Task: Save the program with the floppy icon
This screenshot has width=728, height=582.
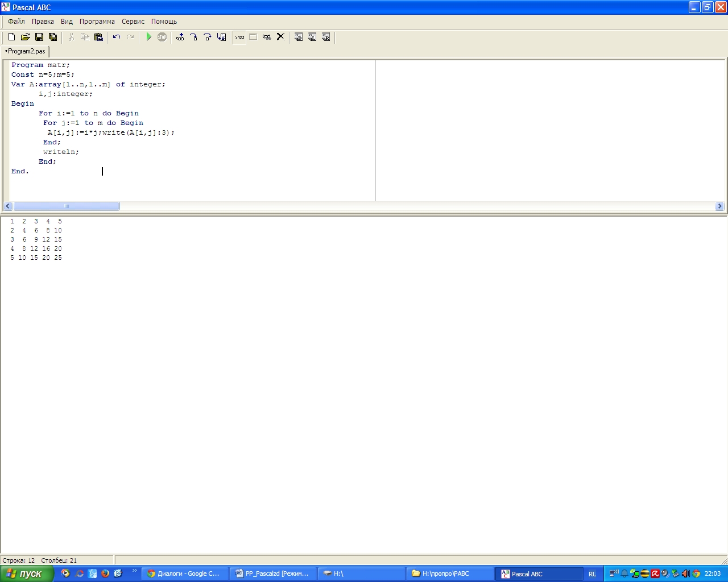Action: pos(39,37)
